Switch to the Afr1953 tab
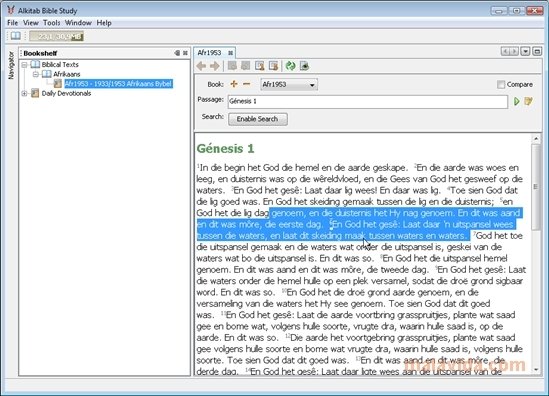 coord(209,53)
